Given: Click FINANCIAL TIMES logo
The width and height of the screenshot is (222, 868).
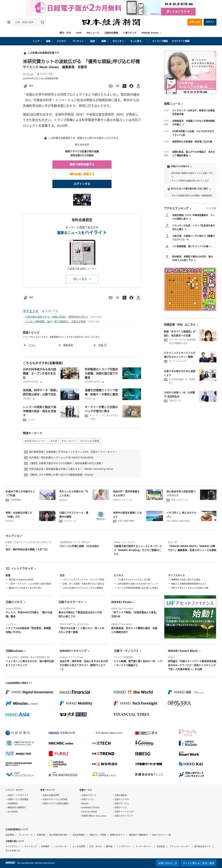Looking at the screenshot, I should (131, 714).
